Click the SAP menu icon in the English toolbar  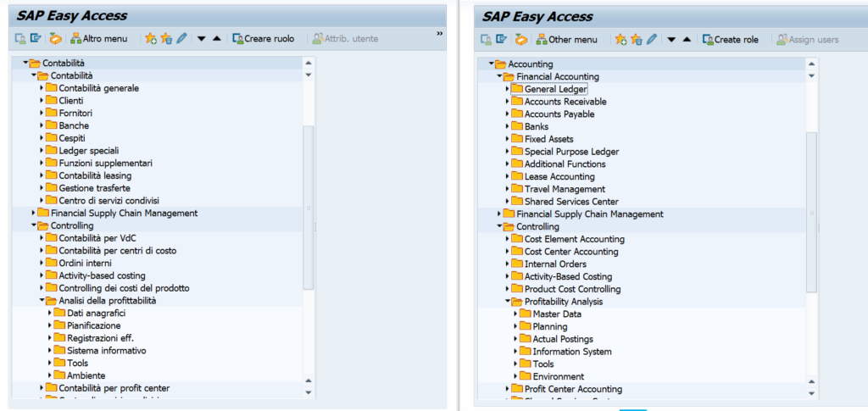click(500, 39)
